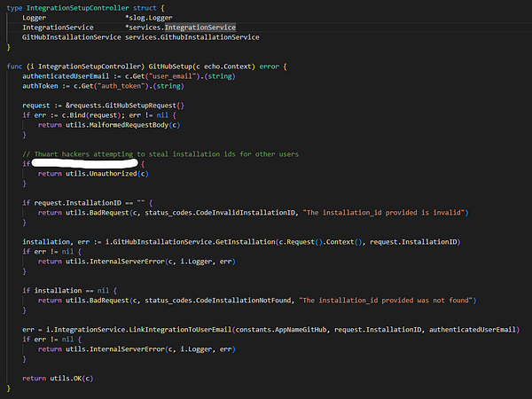The height and width of the screenshot is (399, 532).
Task: Click the 'struct' keyword after IntegrationSetupController
Action: 145,8
